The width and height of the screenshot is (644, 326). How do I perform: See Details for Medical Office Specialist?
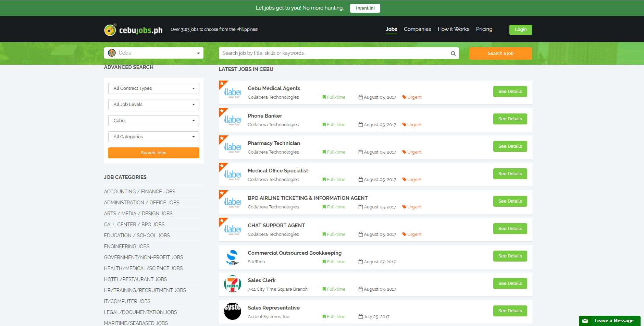510,174
